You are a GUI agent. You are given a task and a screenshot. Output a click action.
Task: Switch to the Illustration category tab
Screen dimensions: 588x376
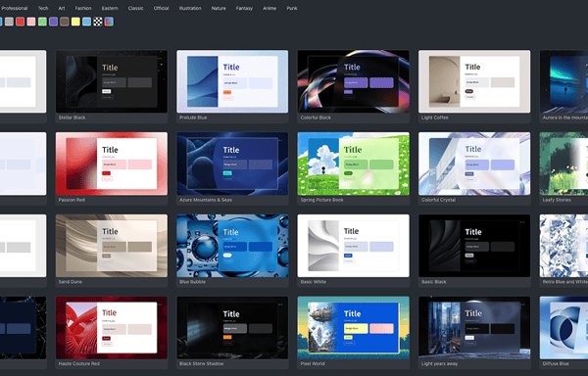[190, 8]
